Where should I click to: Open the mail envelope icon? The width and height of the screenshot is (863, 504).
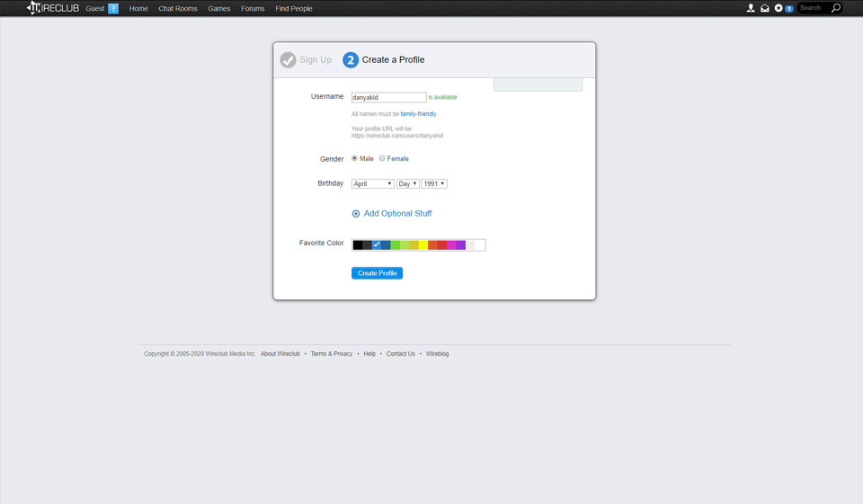tap(765, 8)
